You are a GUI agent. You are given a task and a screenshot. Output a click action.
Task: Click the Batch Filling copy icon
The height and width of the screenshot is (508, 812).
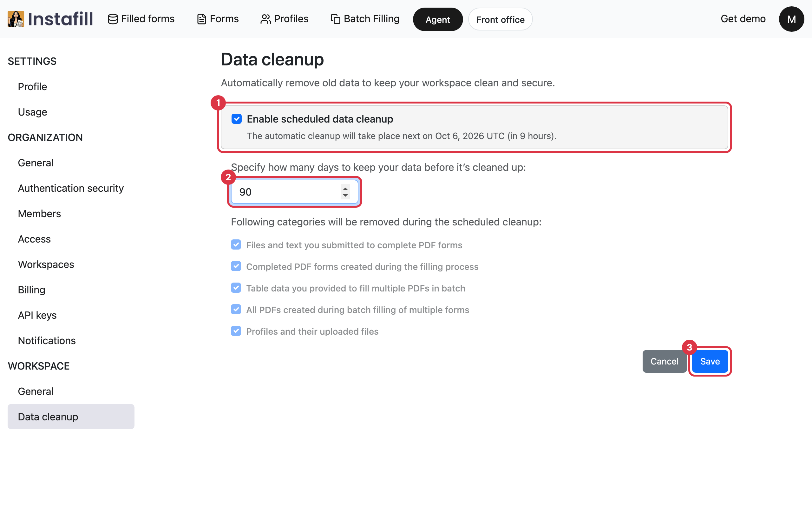(x=335, y=19)
